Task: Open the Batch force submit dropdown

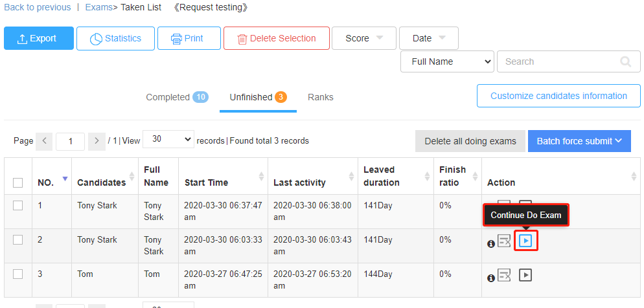Action: (579, 141)
